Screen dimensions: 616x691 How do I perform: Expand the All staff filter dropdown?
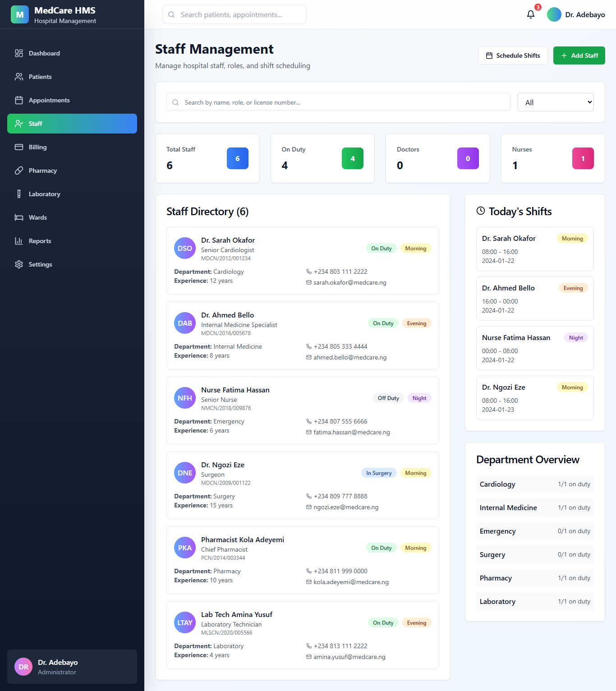tap(556, 102)
